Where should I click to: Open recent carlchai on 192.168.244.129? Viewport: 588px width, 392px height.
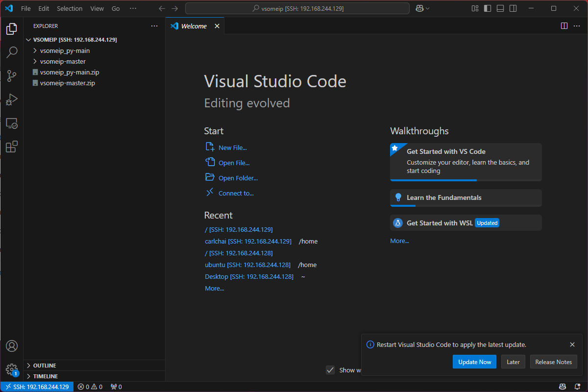(248, 241)
